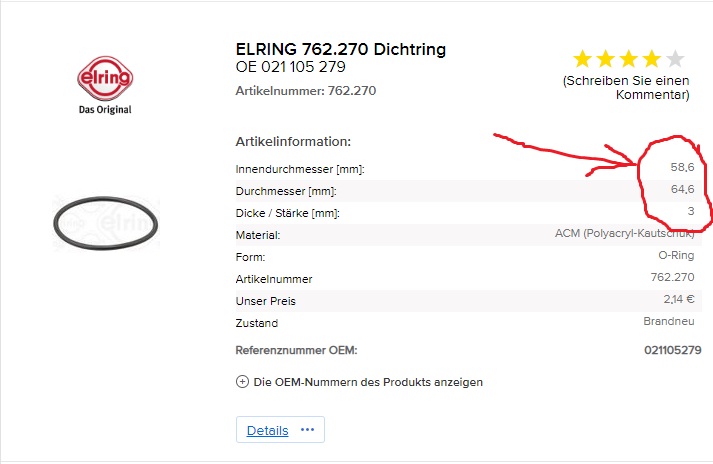The height and width of the screenshot is (464, 713).
Task: Click the product title ELRING 762.270 Dichtring
Action: [340, 49]
